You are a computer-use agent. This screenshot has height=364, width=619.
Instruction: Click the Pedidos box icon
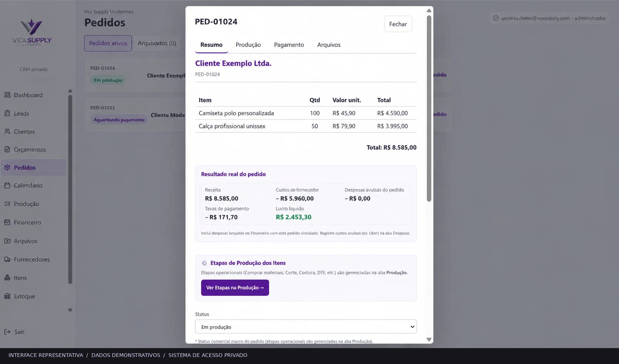point(7,168)
